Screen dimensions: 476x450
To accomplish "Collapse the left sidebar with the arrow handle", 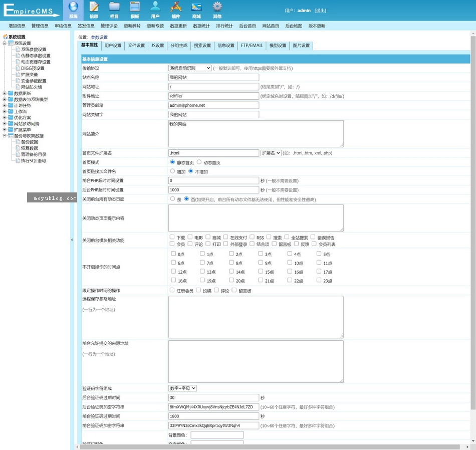I will pyautogui.click(x=72, y=240).
